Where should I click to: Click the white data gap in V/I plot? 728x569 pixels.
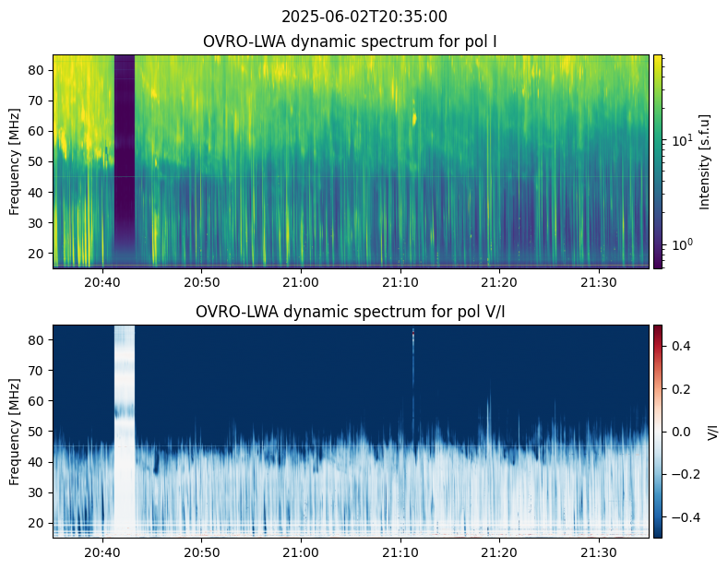pyautogui.click(x=124, y=431)
